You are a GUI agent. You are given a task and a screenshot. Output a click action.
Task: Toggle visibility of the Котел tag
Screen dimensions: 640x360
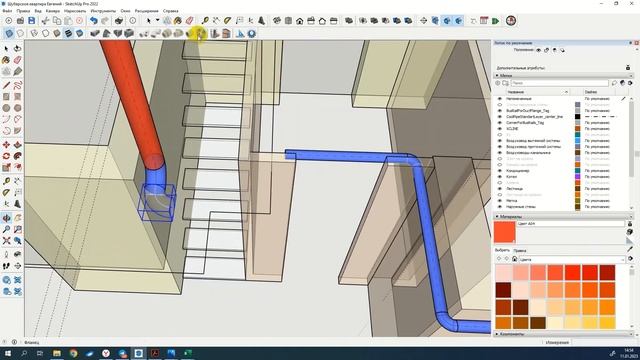coord(500,177)
